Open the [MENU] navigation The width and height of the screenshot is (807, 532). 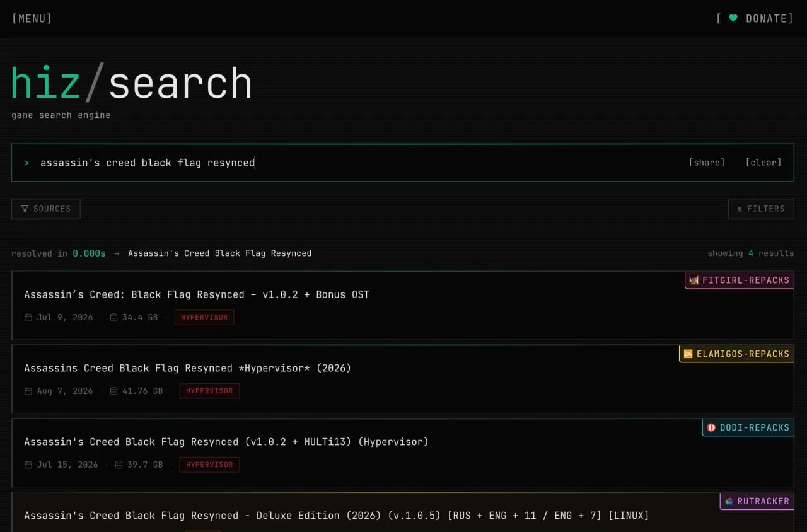pyautogui.click(x=32, y=19)
